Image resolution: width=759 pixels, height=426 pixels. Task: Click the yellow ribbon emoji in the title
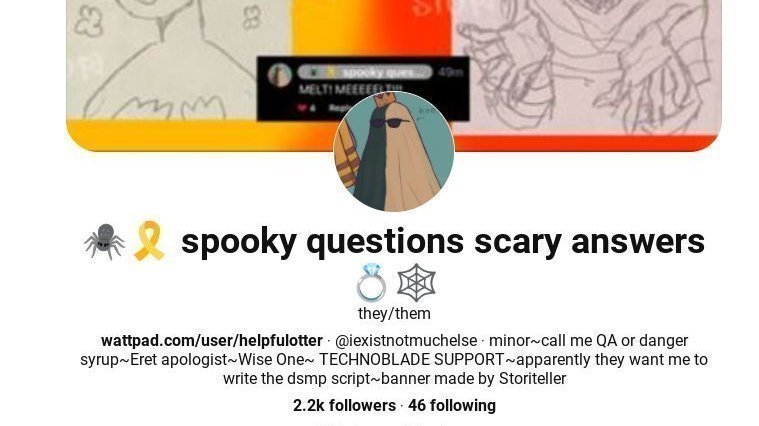[149, 241]
